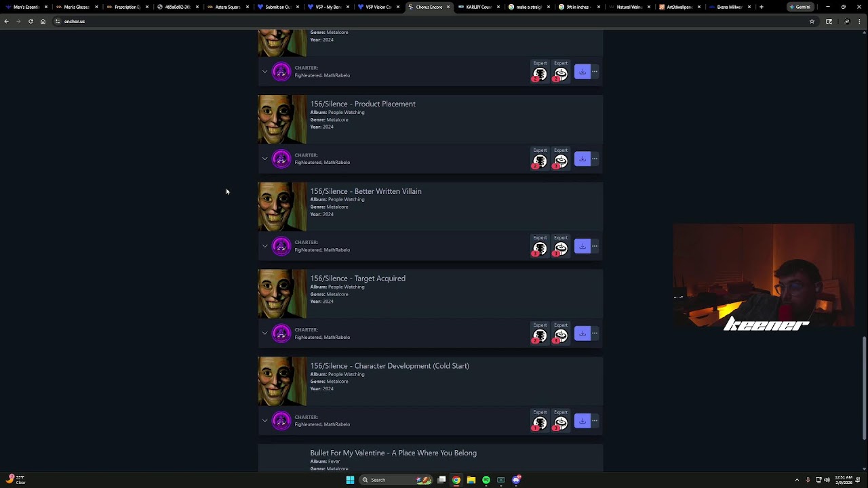The width and height of the screenshot is (868, 488).
Task: Click the Better Written Villain album art
Action: coord(282,207)
